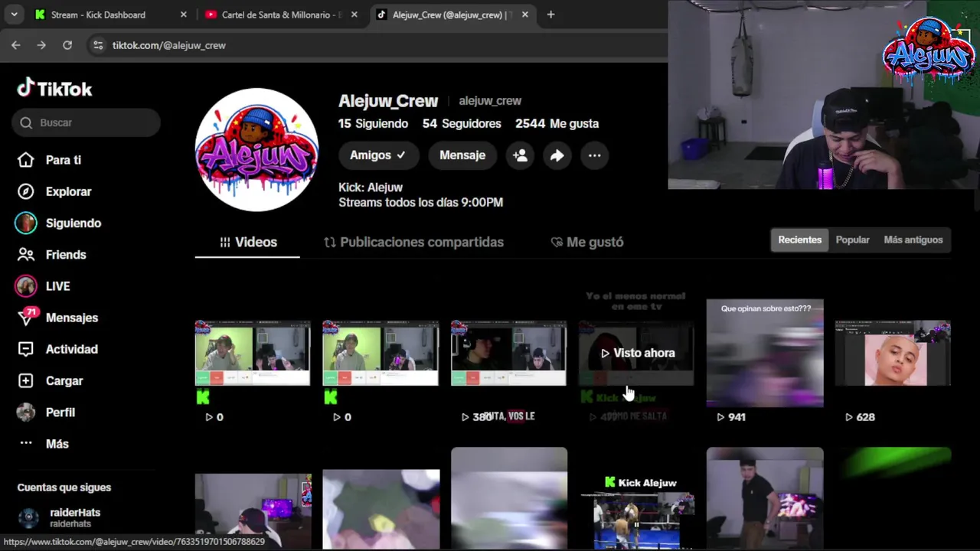Image resolution: width=980 pixels, height=551 pixels.
Task: Play the Visto ahora video
Action: click(x=636, y=353)
